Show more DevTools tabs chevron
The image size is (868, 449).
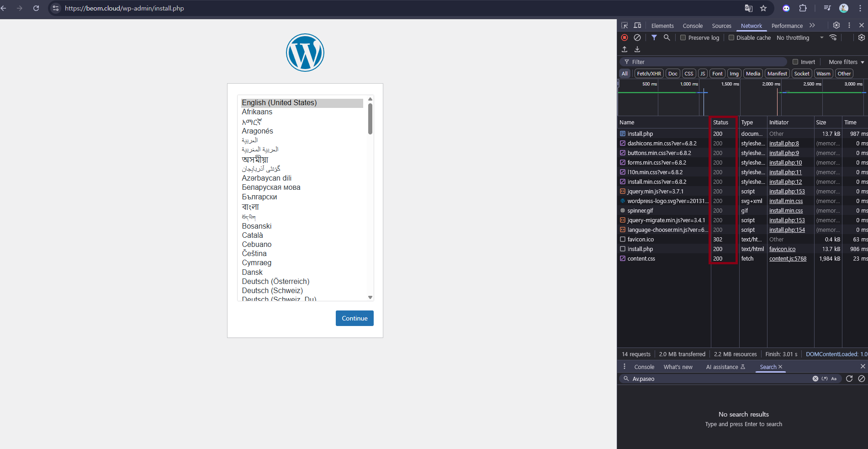[x=812, y=26]
